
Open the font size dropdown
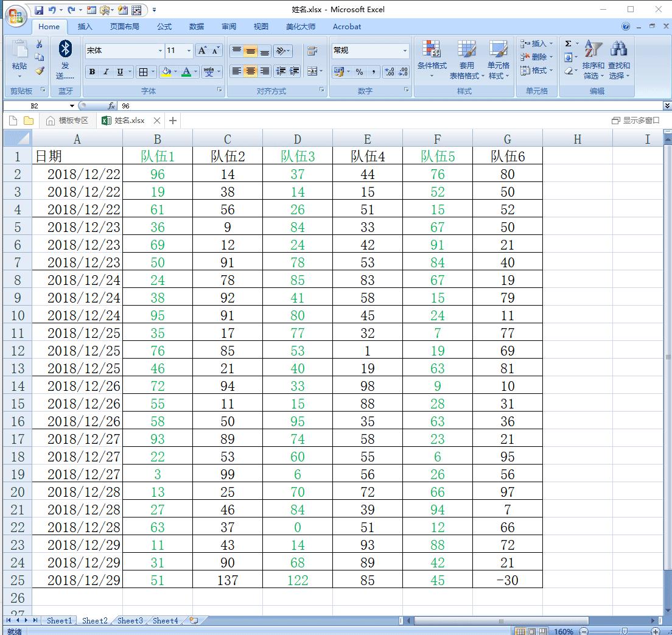pyautogui.click(x=189, y=51)
